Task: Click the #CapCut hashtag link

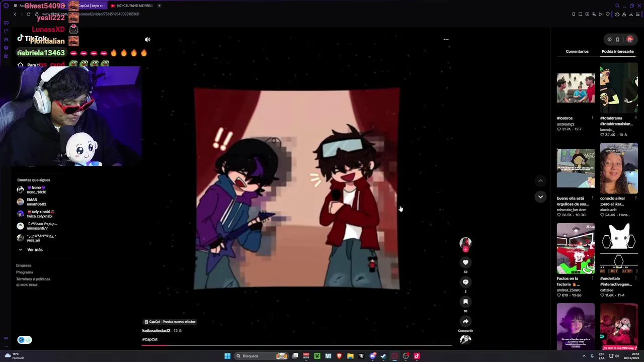Action: [x=150, y=339]
